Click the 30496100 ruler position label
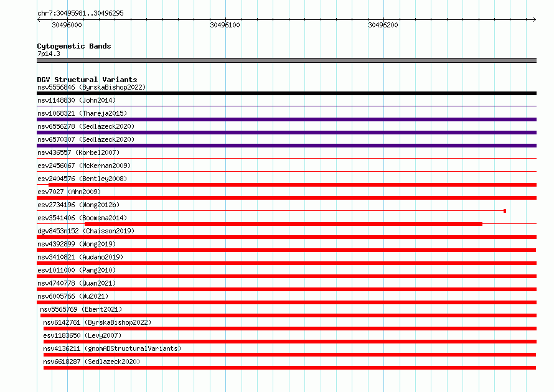This screenshot has height=392, width=554. (225, 25)
